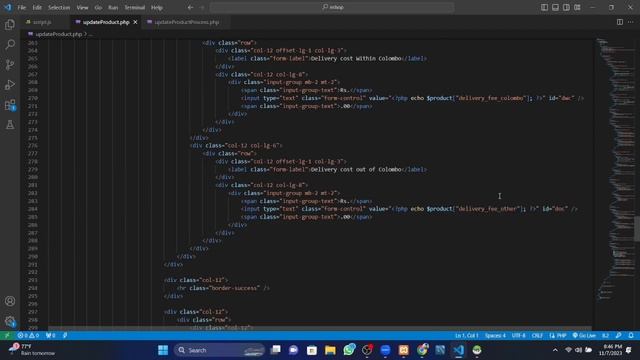The width and height of the screenshot is (640, 360).
Task: Click the horizontal scrollbar at editor bottom
Action: pos(320,328)
